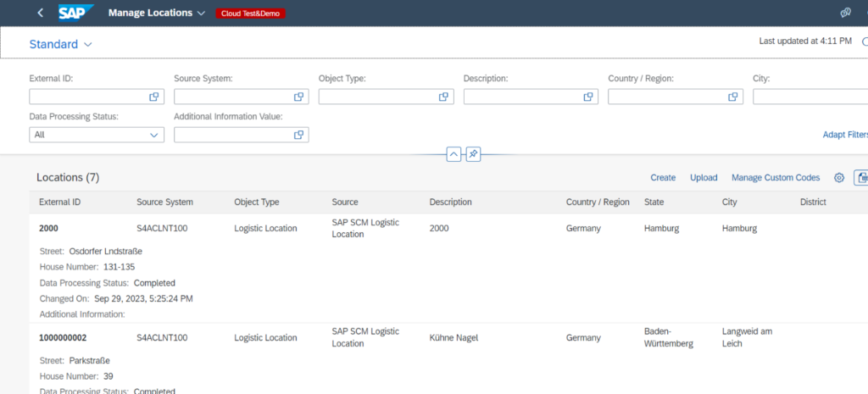Open value help for Object Type filter

coord(443,97)
